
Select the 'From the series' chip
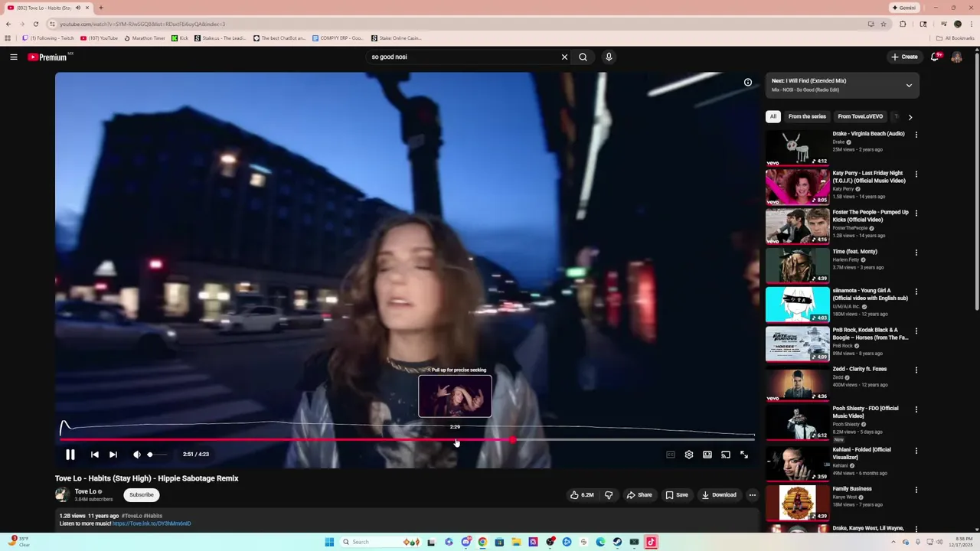tap(807, 116)
